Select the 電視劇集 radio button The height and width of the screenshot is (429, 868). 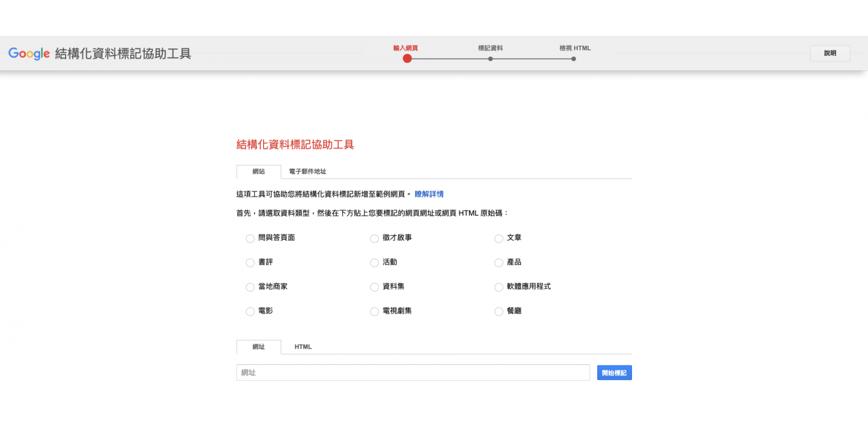(374, 312)
